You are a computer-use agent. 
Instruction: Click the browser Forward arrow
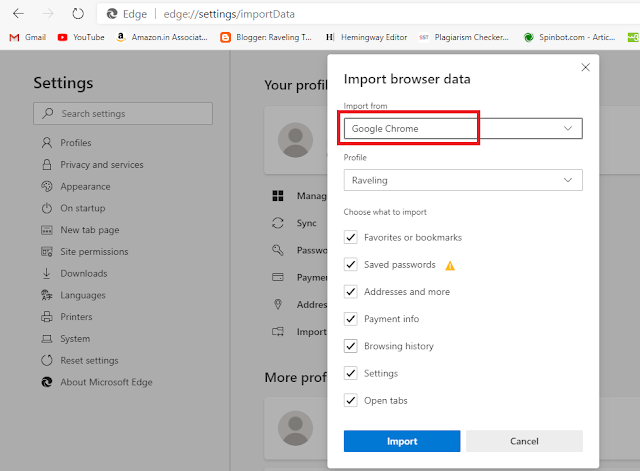[48, 14]
